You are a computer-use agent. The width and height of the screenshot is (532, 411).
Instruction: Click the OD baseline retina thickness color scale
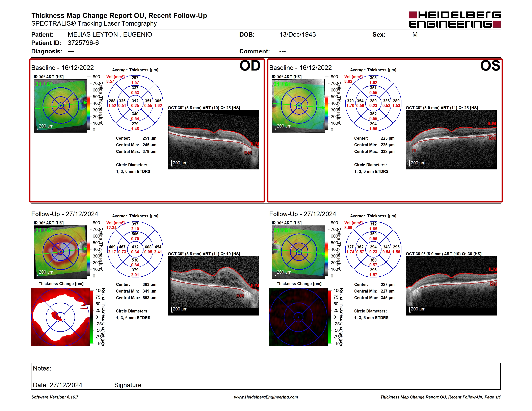[89, 103]
